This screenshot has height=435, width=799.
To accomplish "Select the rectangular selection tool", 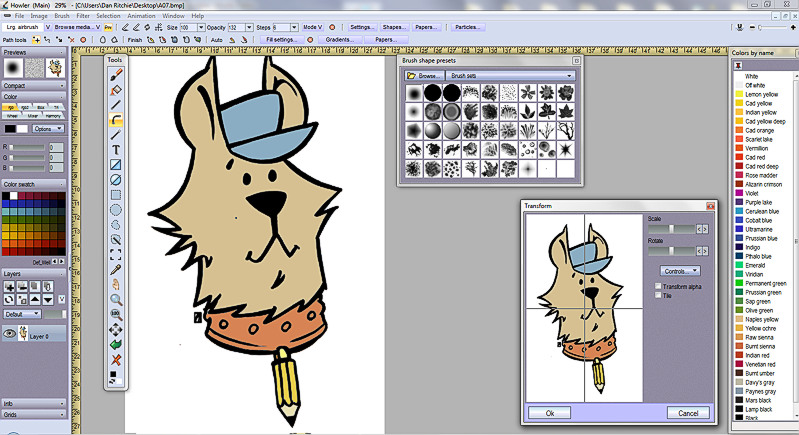I will (x=116, y=195).
